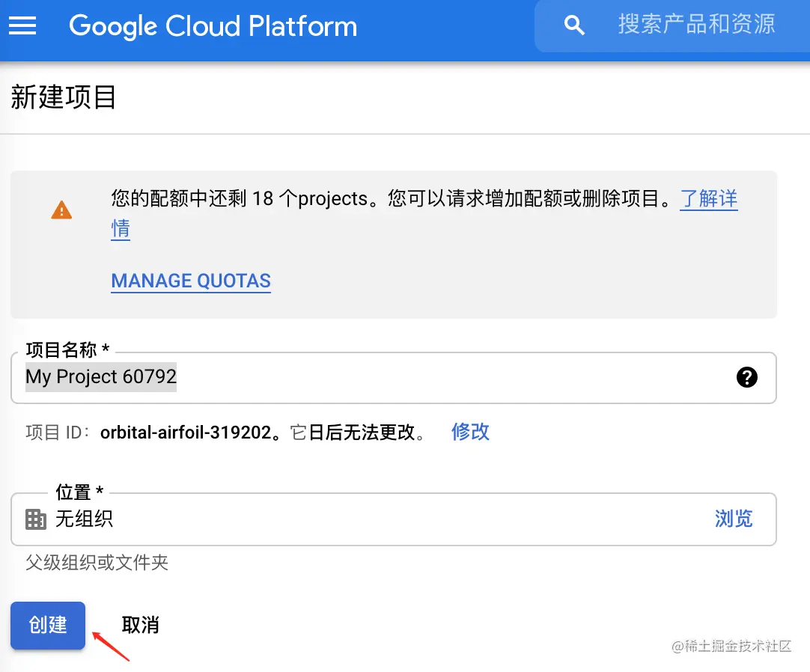
Task: Click the 创建 button
Action: [x=47, y=625]
